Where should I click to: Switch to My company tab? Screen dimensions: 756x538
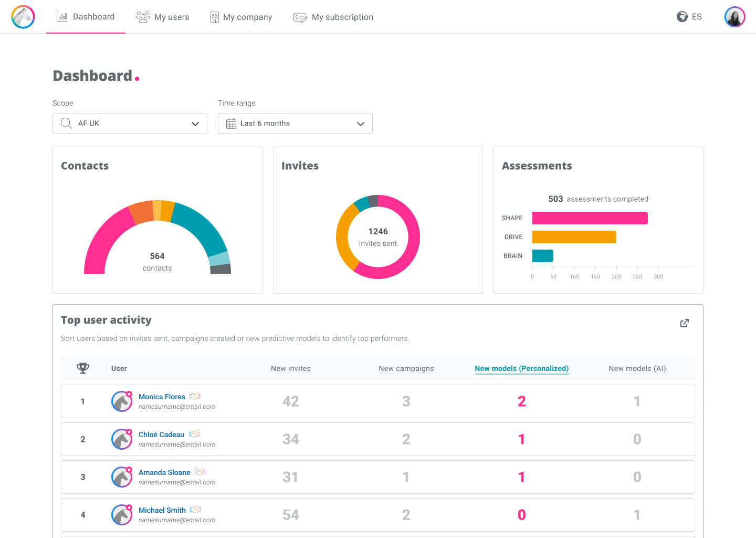241,17
